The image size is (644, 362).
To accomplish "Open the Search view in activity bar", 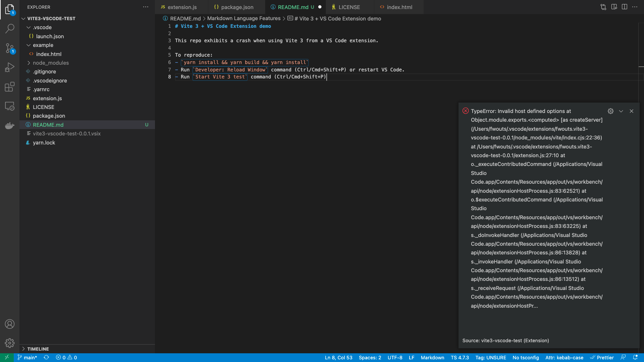I will (10, 28).
